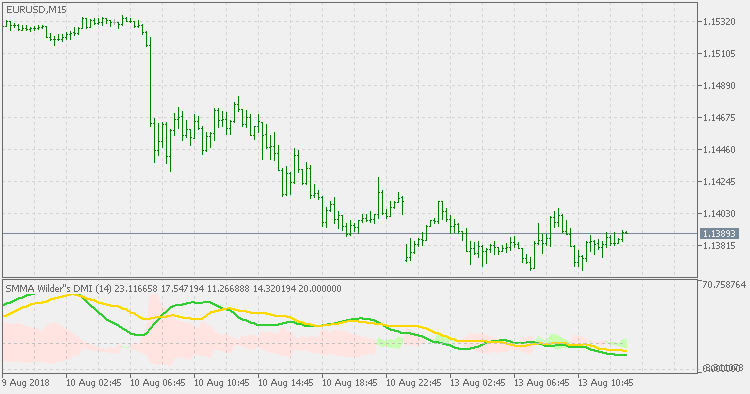Click the 1.15105 price axis label
Viewport: 750px width, 394px height.
coord(719,54)
